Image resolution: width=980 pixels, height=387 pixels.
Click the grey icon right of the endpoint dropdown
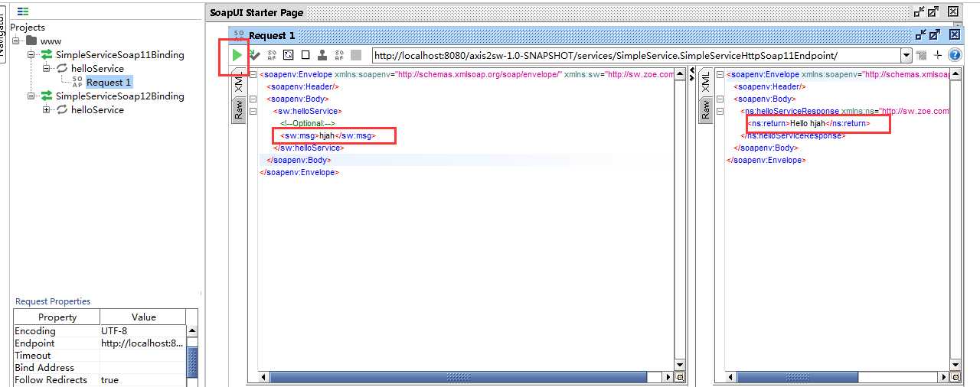coord(922,55)
